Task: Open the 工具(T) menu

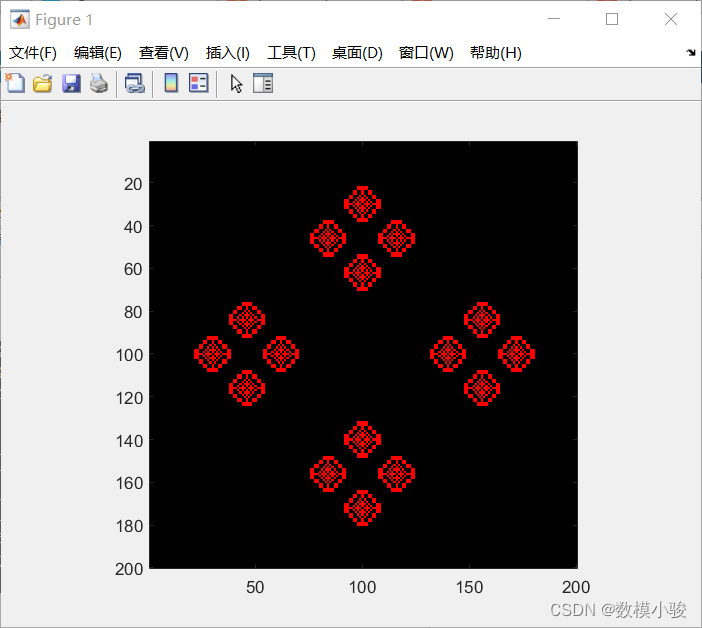Action: coord(291,53)
